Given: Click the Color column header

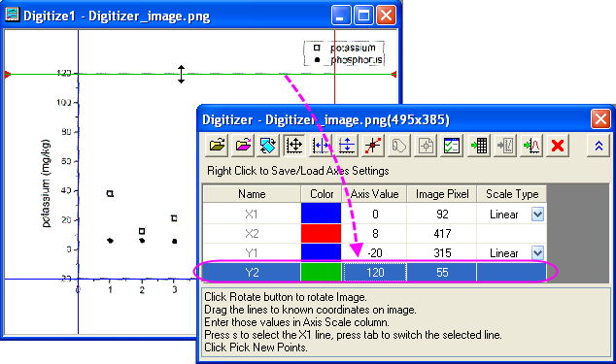Looking at the screenshot, I should 322,193.
